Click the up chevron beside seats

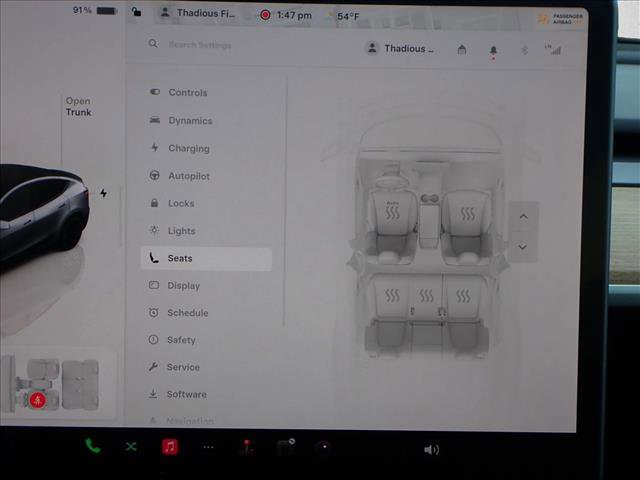coord(523,216)
